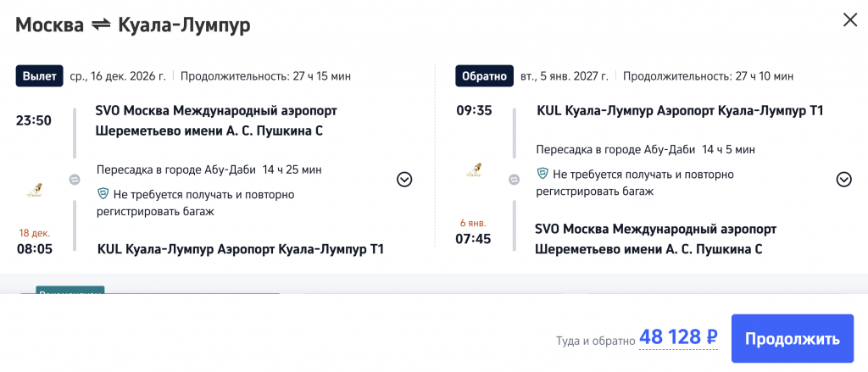Click the baggage shield icon for outbound flight

tap(103, 194)
